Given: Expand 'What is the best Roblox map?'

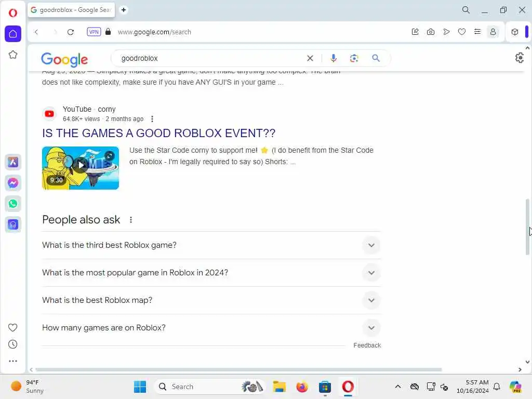Looking at the screenshot, I should (x=211, y=300).
